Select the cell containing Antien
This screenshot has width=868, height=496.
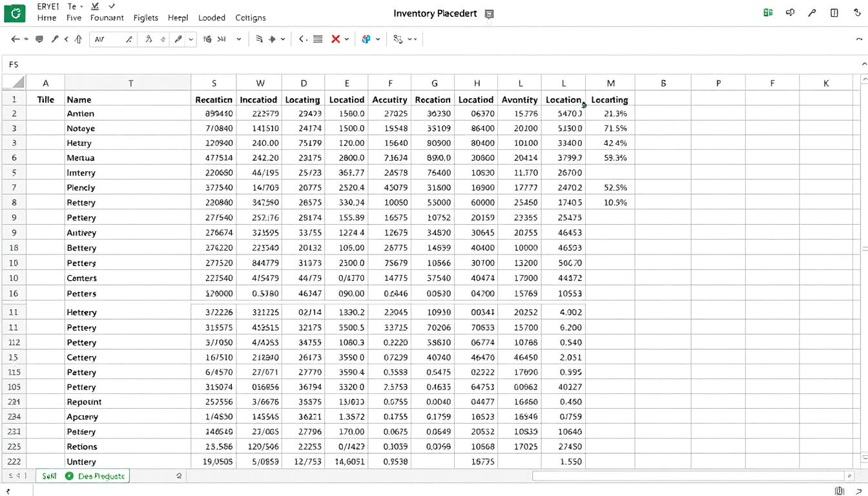128,113
